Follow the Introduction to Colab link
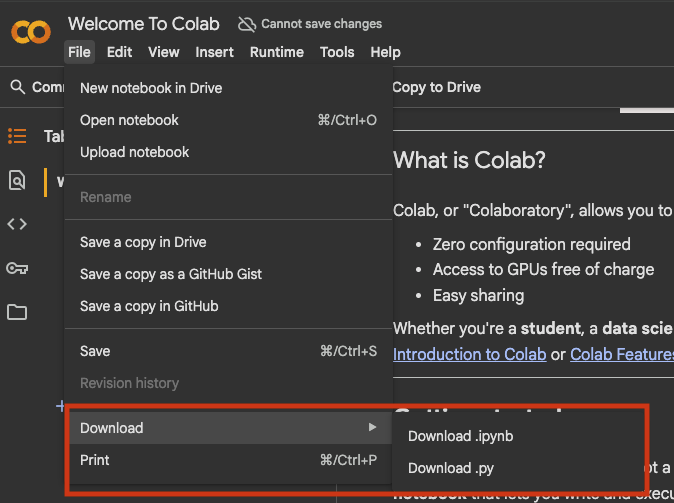This screenshot has width=674, height=503. click(x=469, y=354)
